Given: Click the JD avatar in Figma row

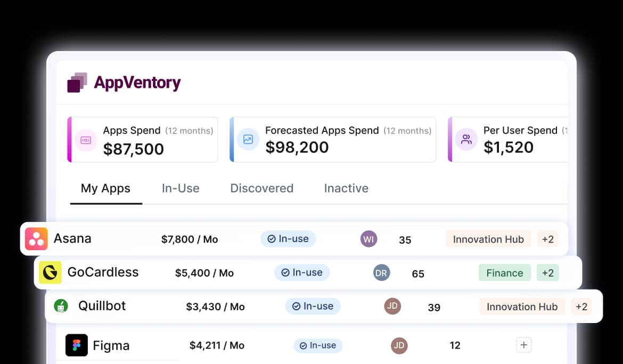Looking at the screenshot, I should click(x=399, y=345).
